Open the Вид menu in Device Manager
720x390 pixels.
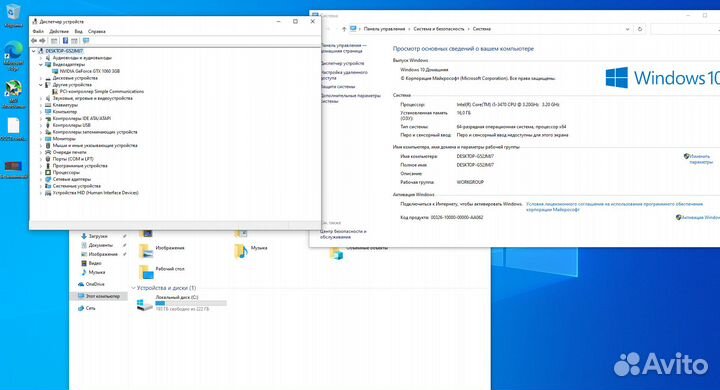[x=79, y=31]
